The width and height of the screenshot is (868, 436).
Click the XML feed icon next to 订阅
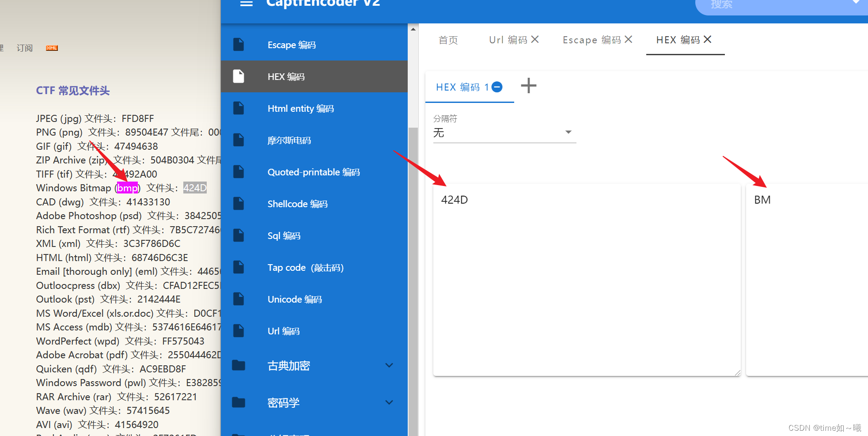[52, 48]
